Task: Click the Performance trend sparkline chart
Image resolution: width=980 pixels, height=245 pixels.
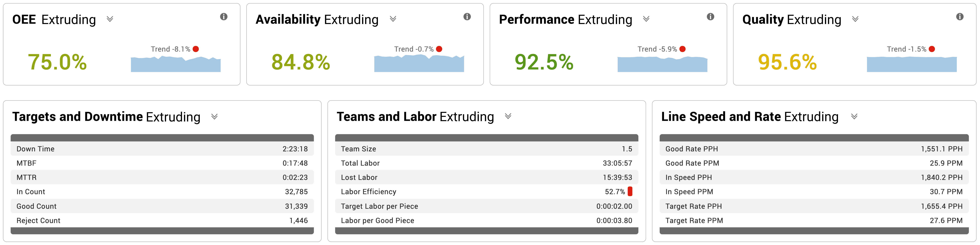Action: pyautogui.click(x=662, y=64)
